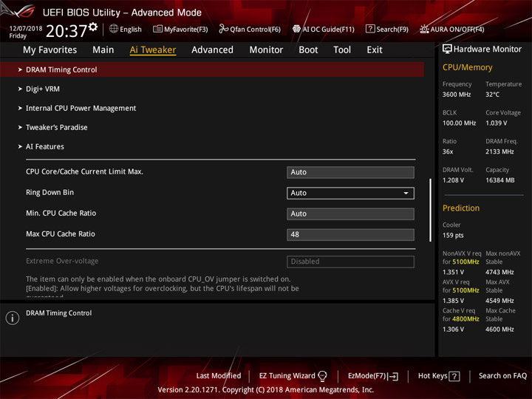Click the 1.306 V cache voltage value

pyautogui.click(x=453, y=329)
